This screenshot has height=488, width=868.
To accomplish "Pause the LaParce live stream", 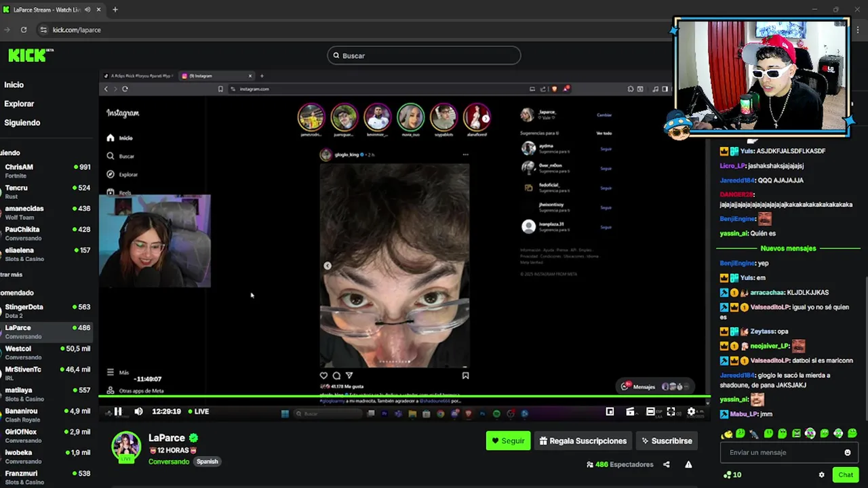I will pos(118,411).
